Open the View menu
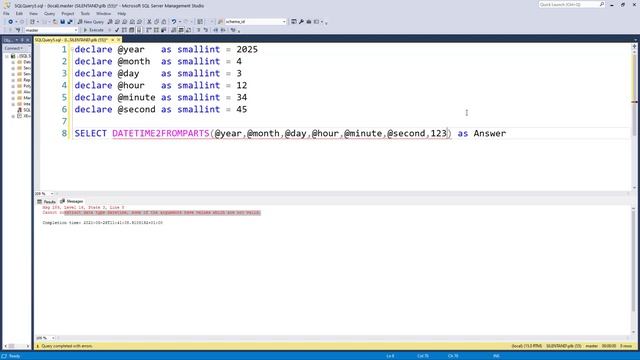 (33, 13)
